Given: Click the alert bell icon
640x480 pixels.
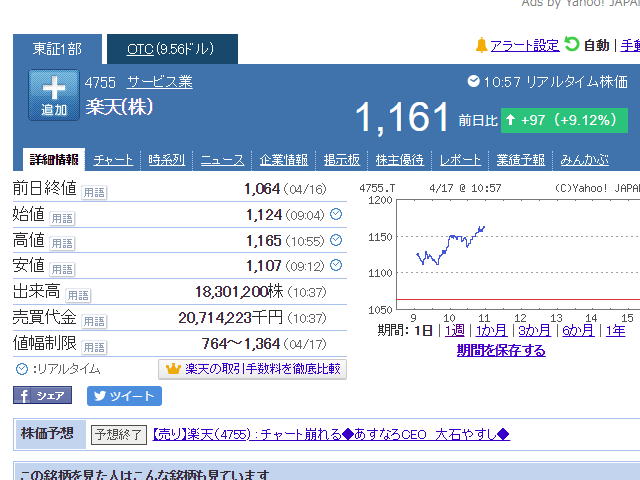Looking at the screenshot, I should pos(482,45).
